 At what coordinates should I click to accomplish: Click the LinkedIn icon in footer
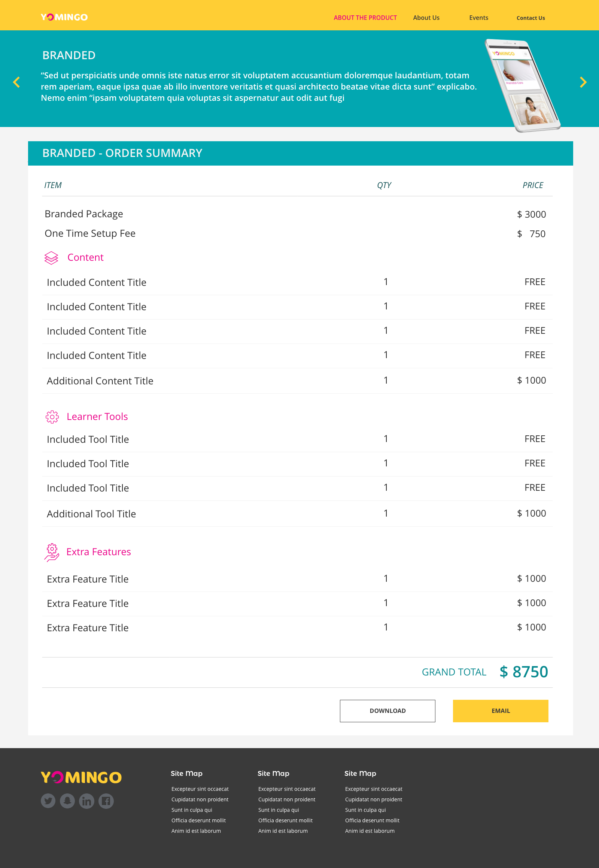coord(87,801)
